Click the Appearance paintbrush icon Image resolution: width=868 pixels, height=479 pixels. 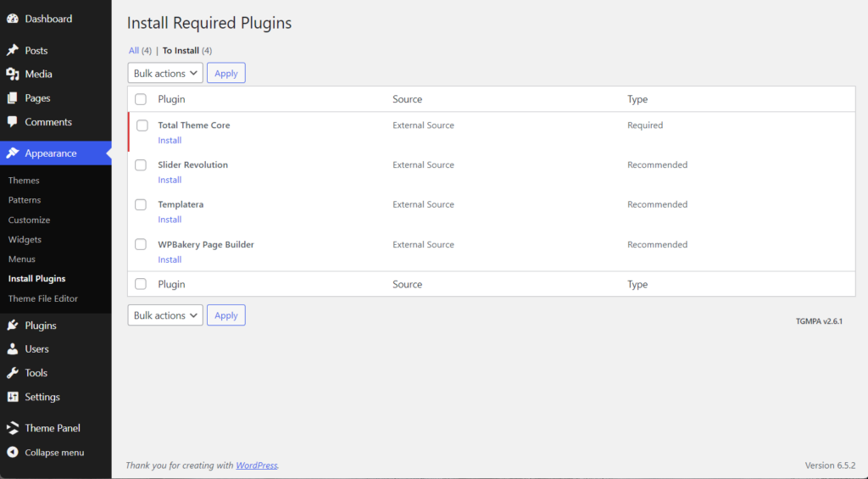(13, 153)
